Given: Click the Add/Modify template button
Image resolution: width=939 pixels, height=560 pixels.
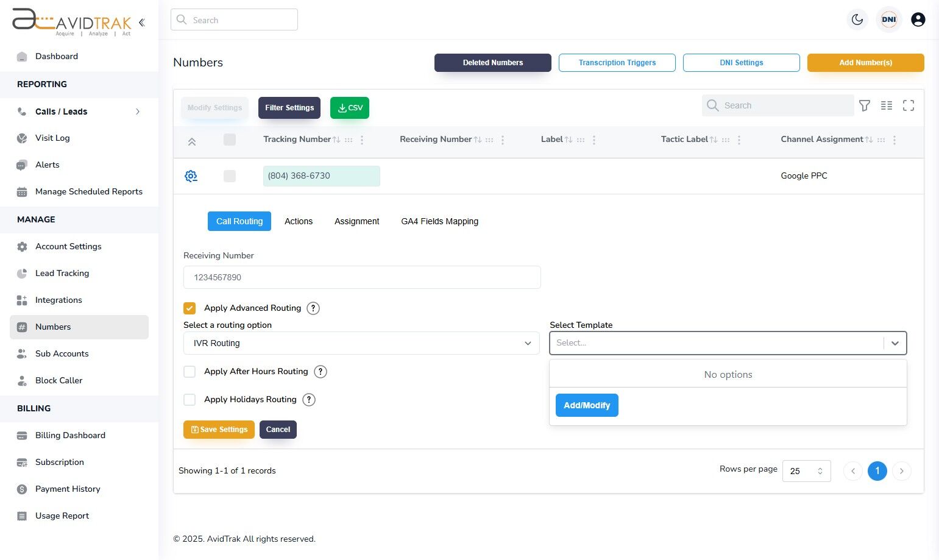Looking at the screenshot, I should 587,405.
